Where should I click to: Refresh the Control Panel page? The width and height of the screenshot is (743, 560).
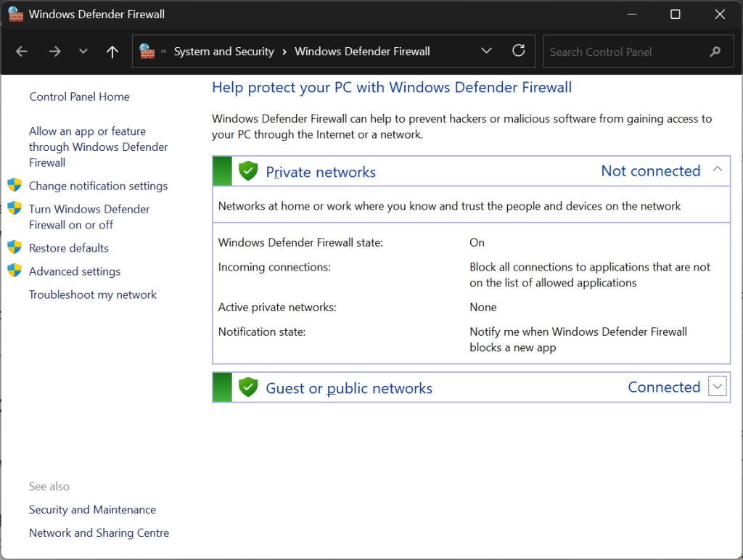click(x=518, y=51)
